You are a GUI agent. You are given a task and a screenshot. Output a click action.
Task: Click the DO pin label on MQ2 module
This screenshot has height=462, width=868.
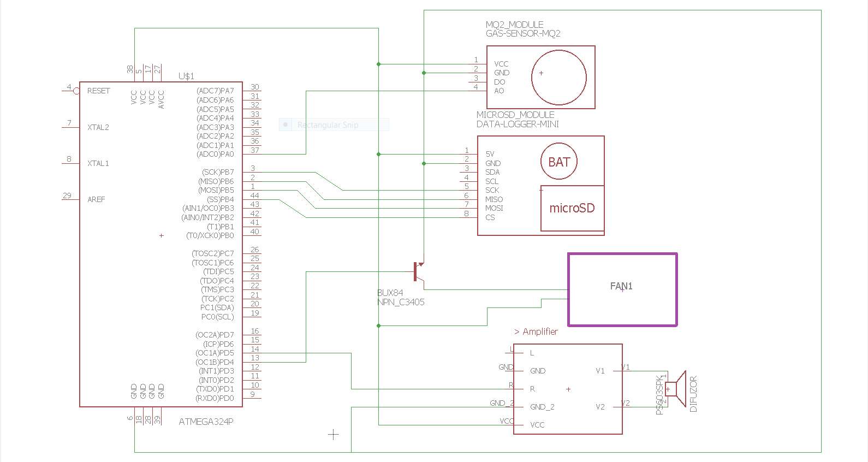pyautogui.click(x=500, y=82)
